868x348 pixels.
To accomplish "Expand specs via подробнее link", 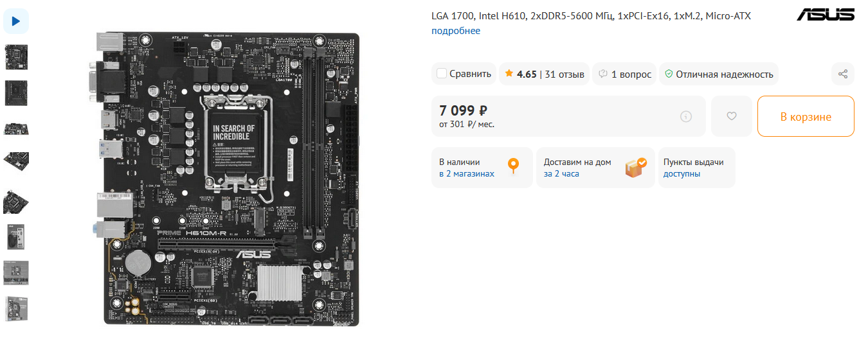I will coord(456,31).
